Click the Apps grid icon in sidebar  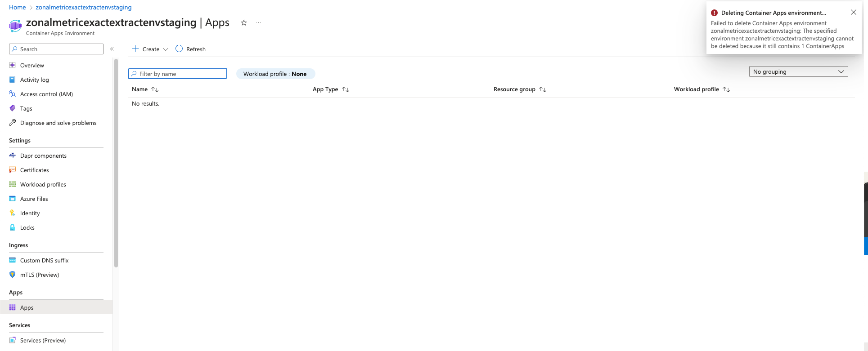[x=13, y=307]
